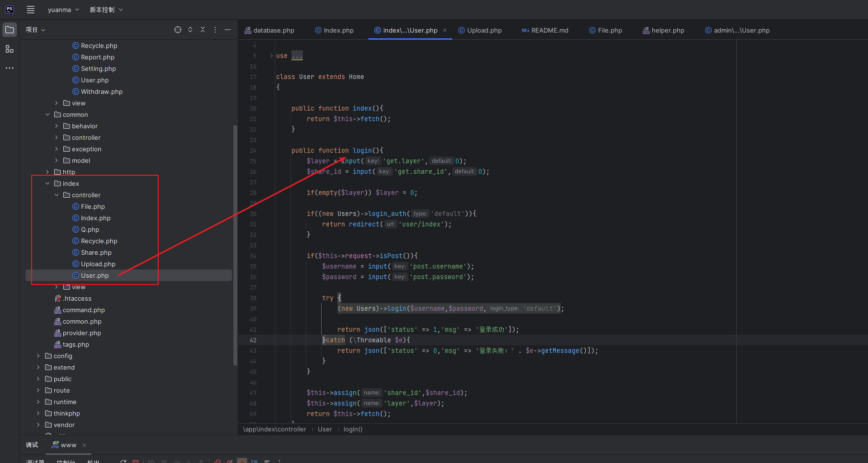Expand the model folder
Viewport: 868px width, 463px height.
coord(57,160)
